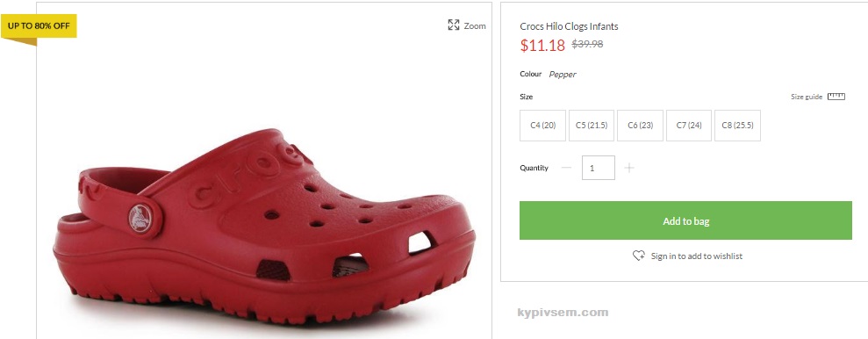Select size C4 (20)
The width and height of the screenshot is (868, 339).
pyautogui.click(x=542, y=126)
